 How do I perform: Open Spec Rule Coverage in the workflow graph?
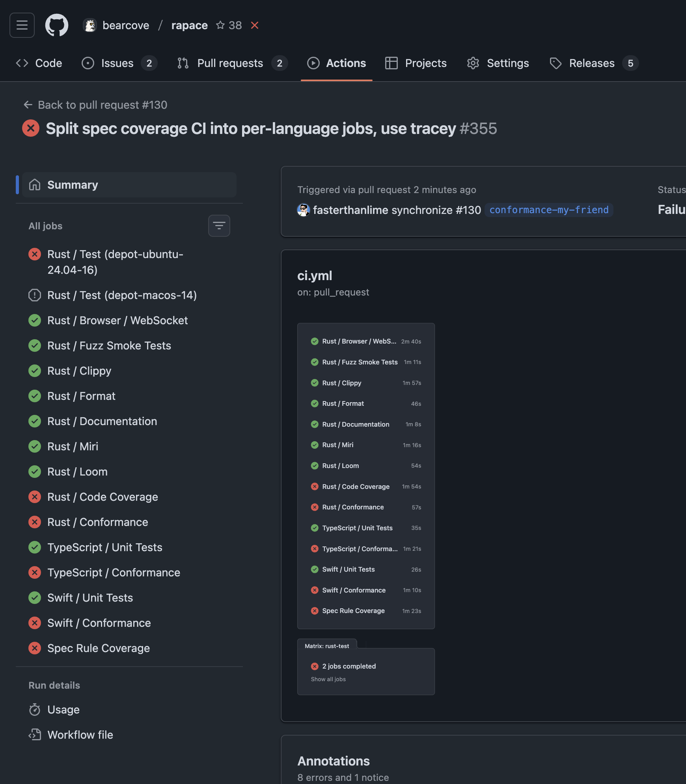point(353,611)
